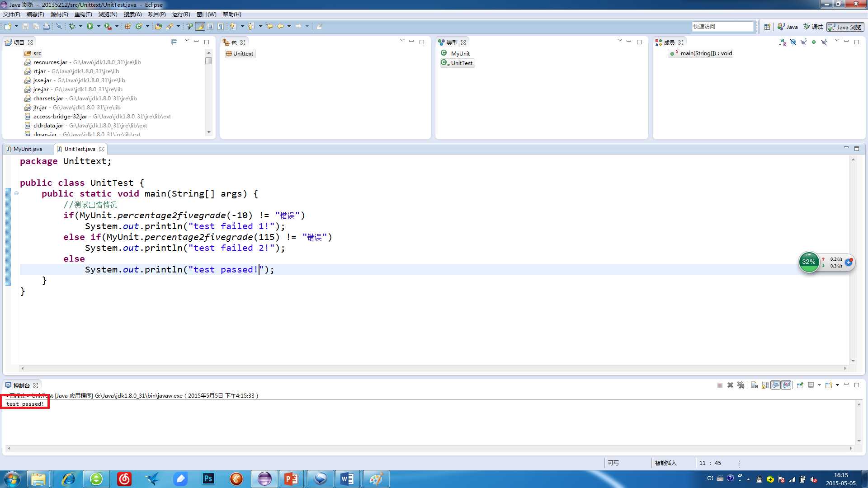Open the Search dropdown arrow
Viewport: 868px width, 488px height.
(178, 26)
